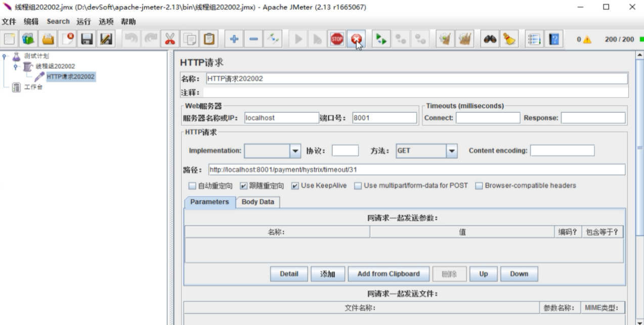Image resolution: width=644 pixels, height=325 pixels.
Task: Start test with green play icon
Action: 298,39
